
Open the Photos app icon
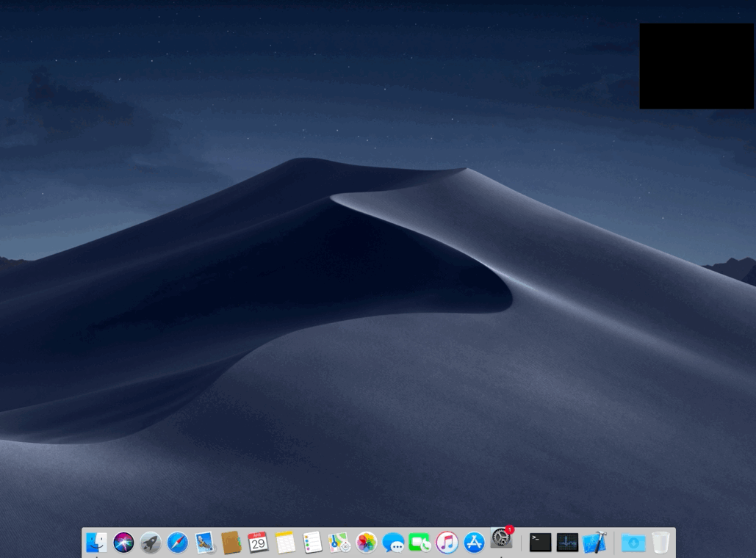coord(367,543)
